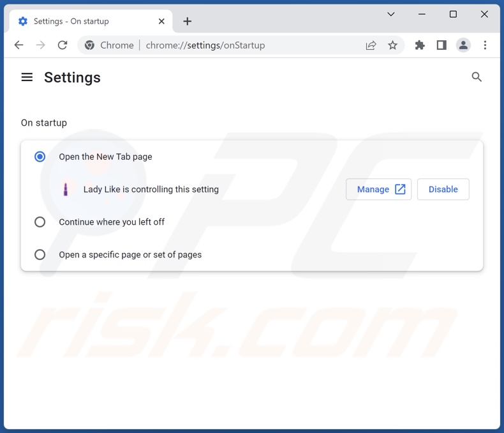
Task: Reload the settings page
Action: 63,45
